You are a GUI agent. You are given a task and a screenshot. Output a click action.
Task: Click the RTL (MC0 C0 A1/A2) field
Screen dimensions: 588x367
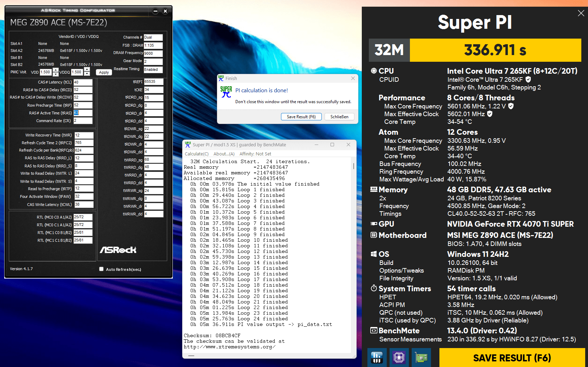83,217
